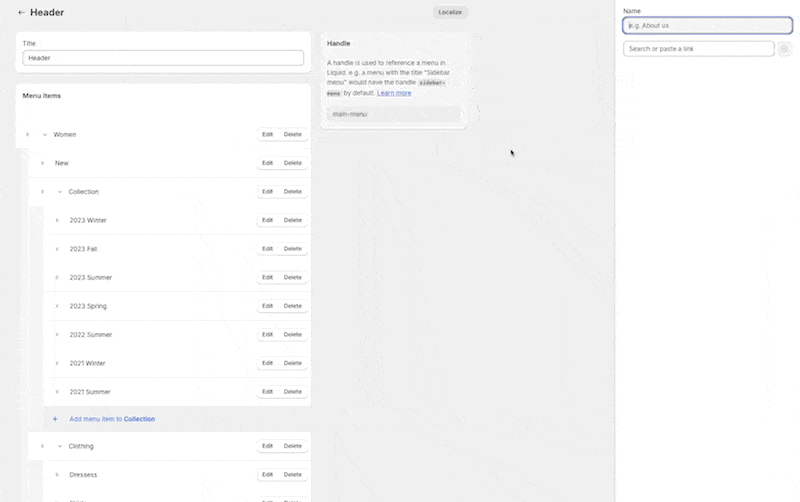Collapse the Women menu item

click(44, 134)
